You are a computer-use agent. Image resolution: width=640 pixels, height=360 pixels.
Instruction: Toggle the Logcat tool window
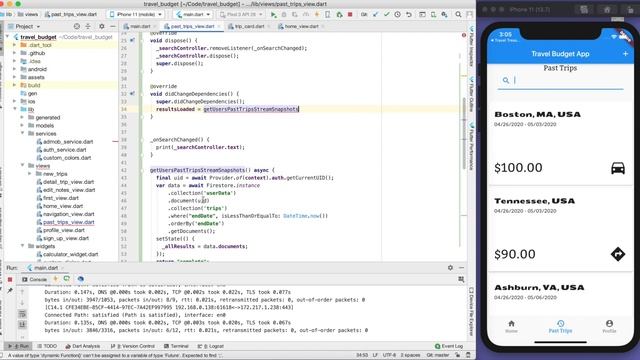click(211, 346)
